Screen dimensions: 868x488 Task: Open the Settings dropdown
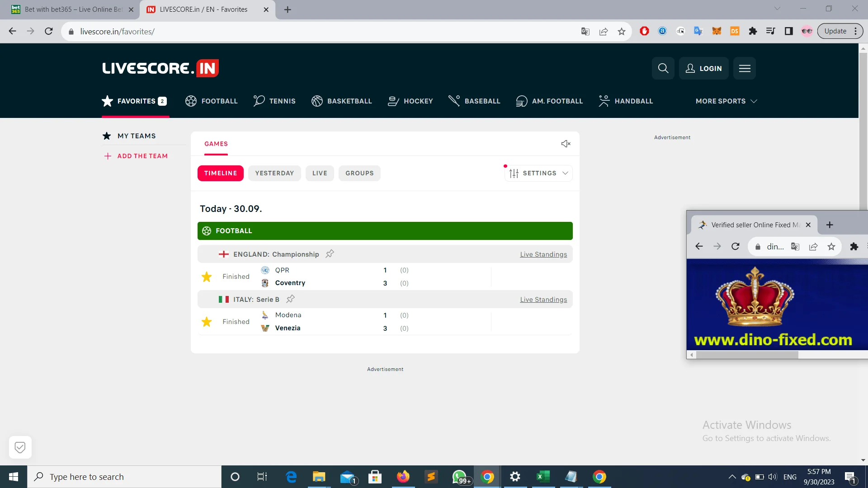(x=538, y=173)
